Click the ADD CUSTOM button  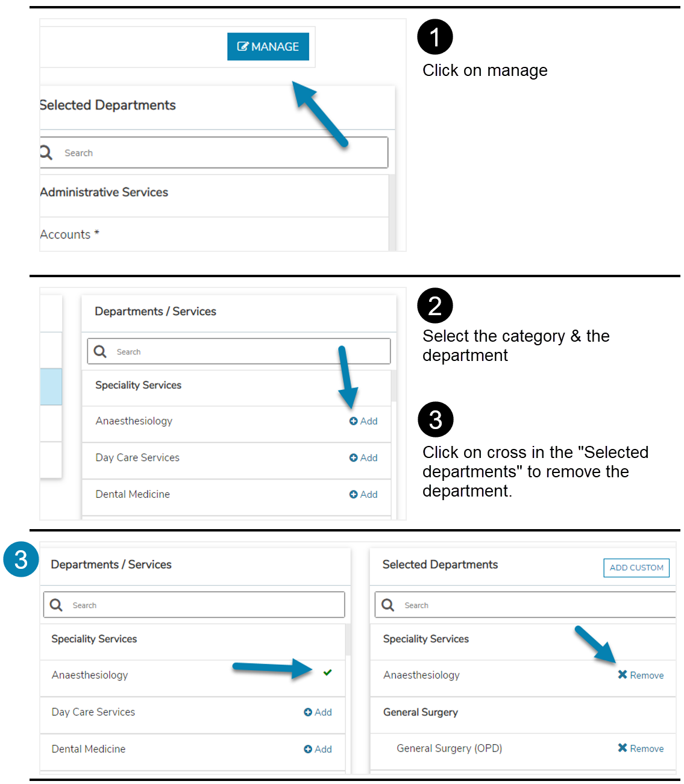click(x=636, y=568)
